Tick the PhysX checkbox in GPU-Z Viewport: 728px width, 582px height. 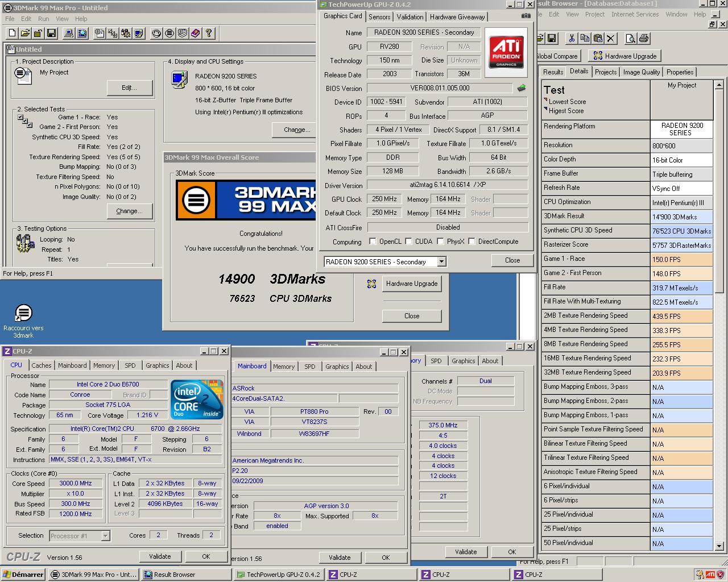tap(440, 242)
